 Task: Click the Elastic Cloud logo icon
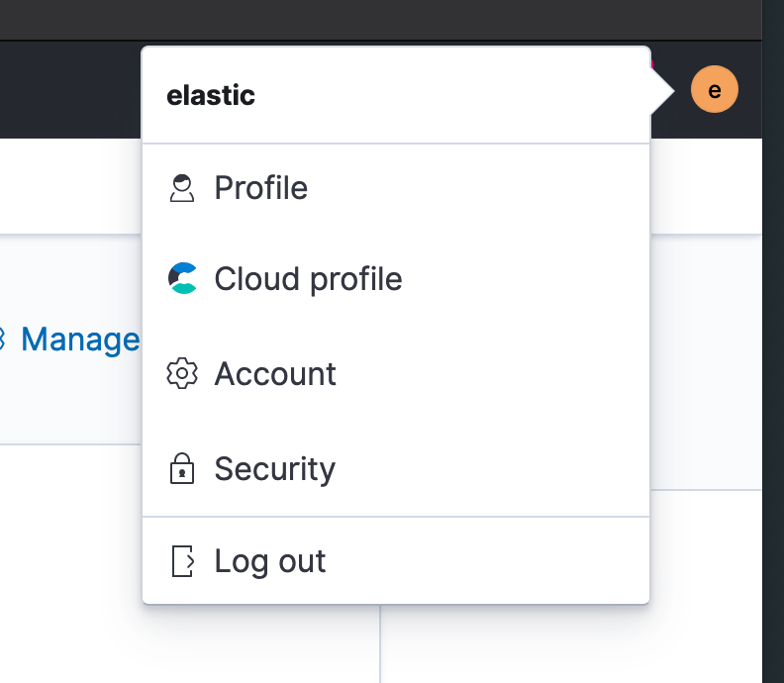tap(182, 278)
